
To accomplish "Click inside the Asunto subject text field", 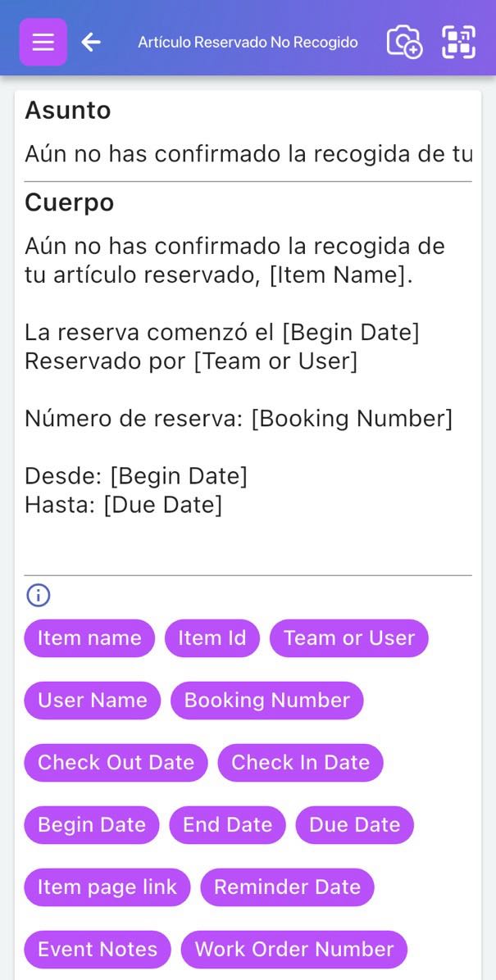I will tap(246, 153).
